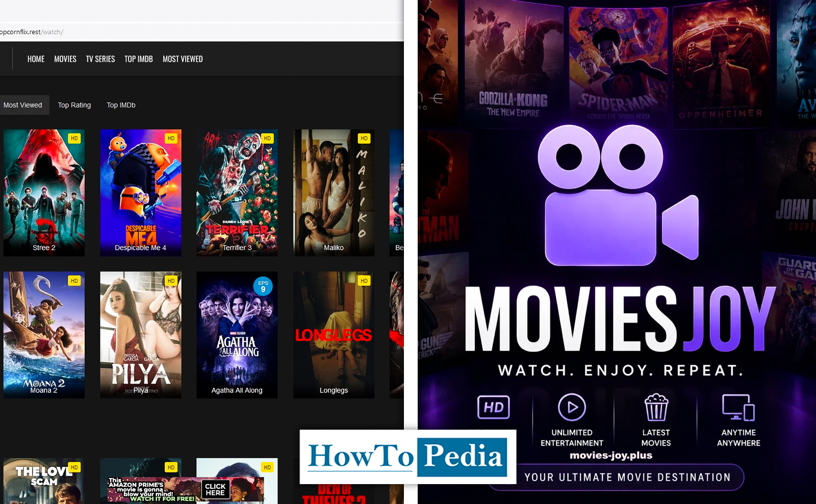Click the Godzilla x Kong poster
816x504 pixels.
tap(513, 64)
